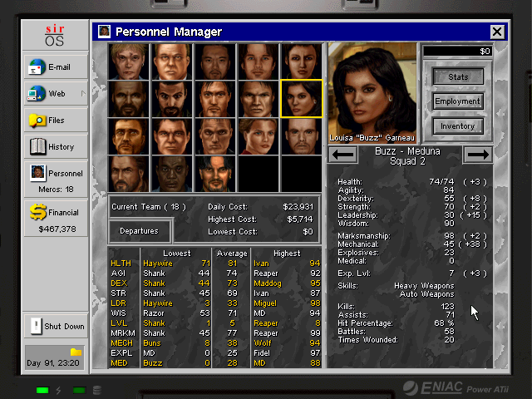Go to next merc with right arrow

click(478, 155)
